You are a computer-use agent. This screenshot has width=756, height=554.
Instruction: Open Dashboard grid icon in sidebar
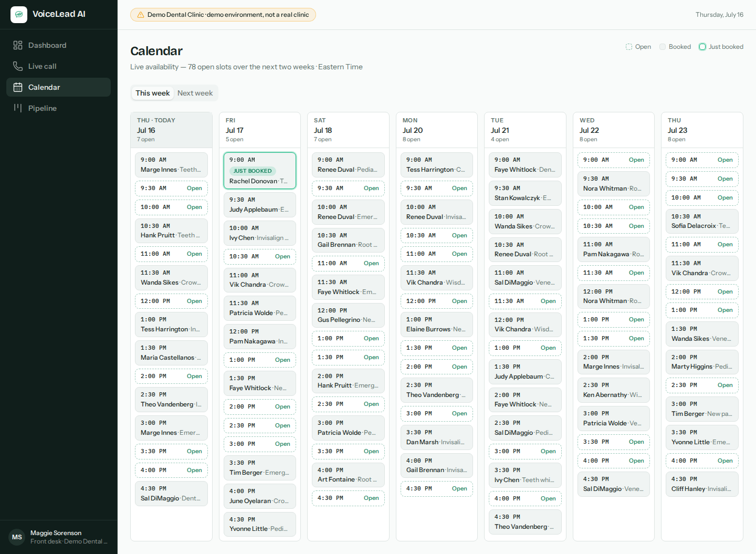coord(18,45)
